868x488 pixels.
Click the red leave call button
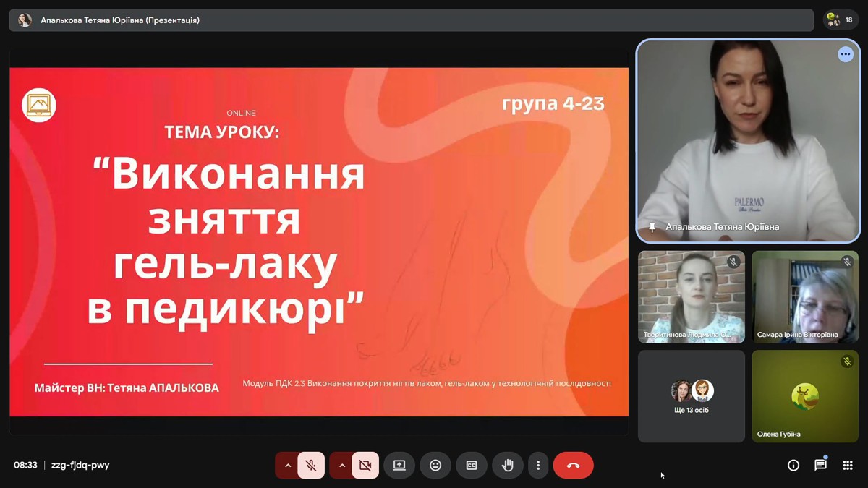click(x=573, y=466)
